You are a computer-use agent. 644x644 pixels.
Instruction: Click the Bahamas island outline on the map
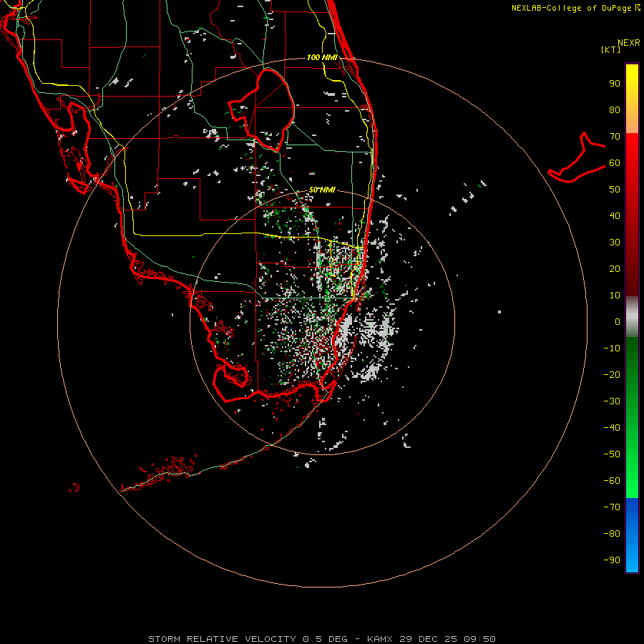click(577, 157)
